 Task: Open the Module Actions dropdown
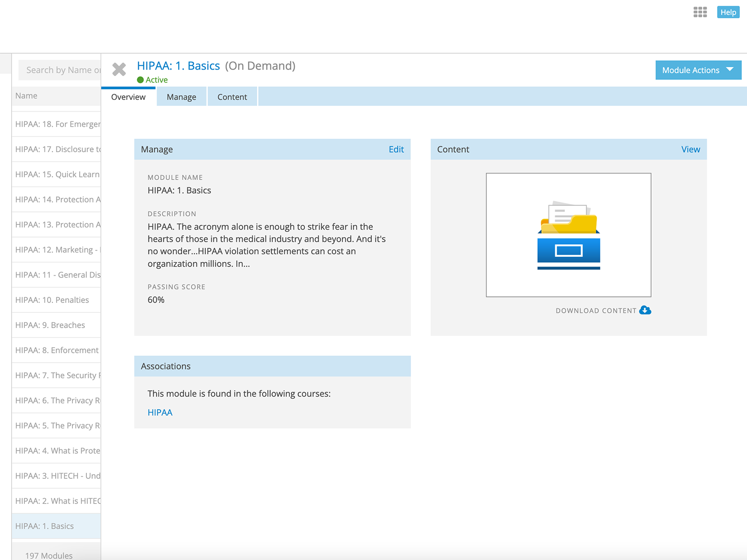(698, 70)
